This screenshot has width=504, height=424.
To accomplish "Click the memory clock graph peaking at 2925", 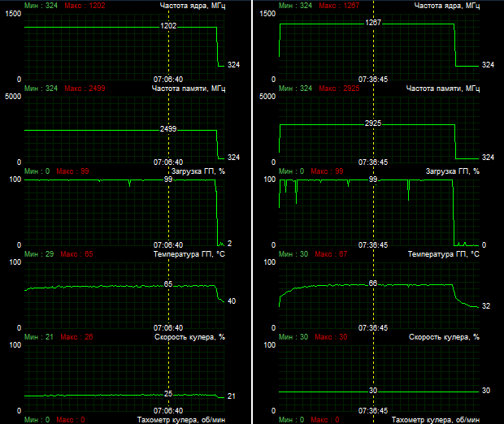I will coord(380,130).
